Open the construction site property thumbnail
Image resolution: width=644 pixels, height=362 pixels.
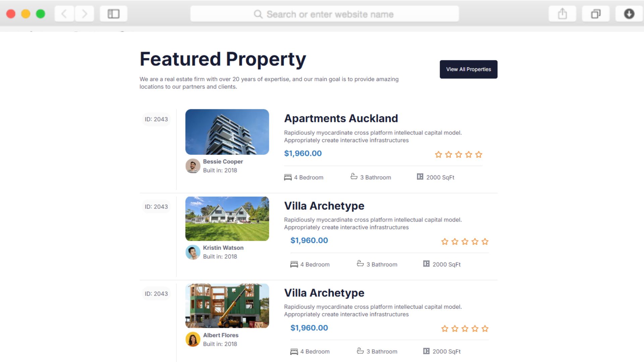(227, 306)
